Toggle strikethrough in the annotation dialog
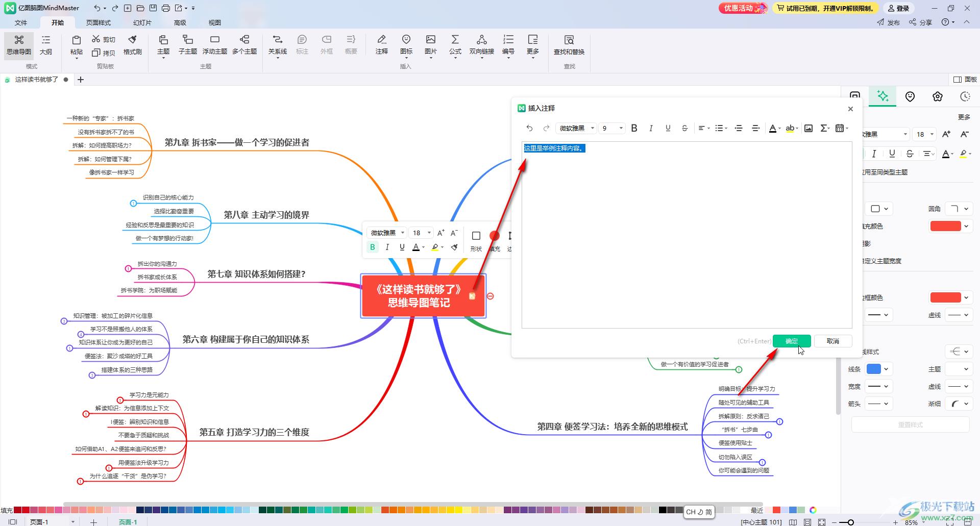 (685, 128)
